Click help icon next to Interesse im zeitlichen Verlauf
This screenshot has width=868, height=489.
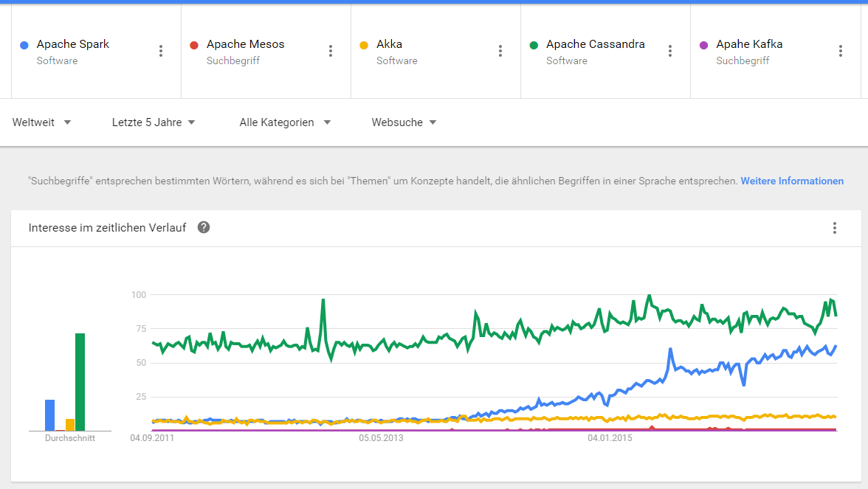click(204, 227)
